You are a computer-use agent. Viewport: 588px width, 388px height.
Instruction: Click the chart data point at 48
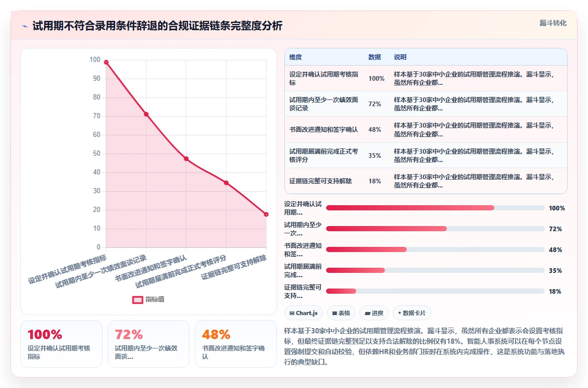point(186,159)
